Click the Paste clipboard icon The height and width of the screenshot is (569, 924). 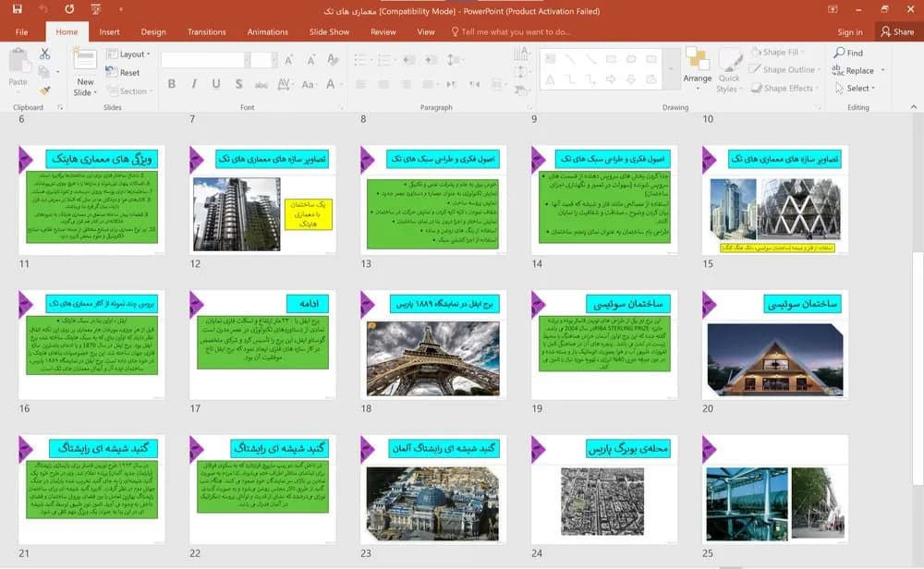pos(18,61)
